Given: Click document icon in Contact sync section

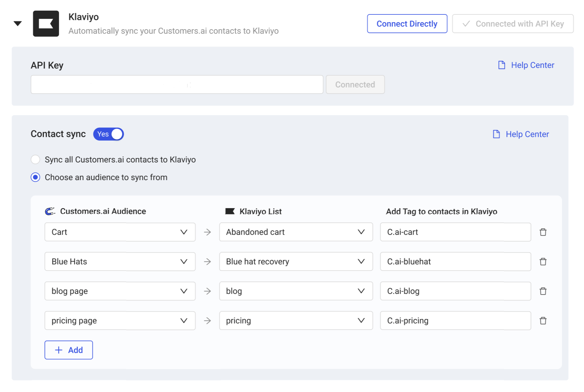Looking at the screenshot, I should [497, 134].
